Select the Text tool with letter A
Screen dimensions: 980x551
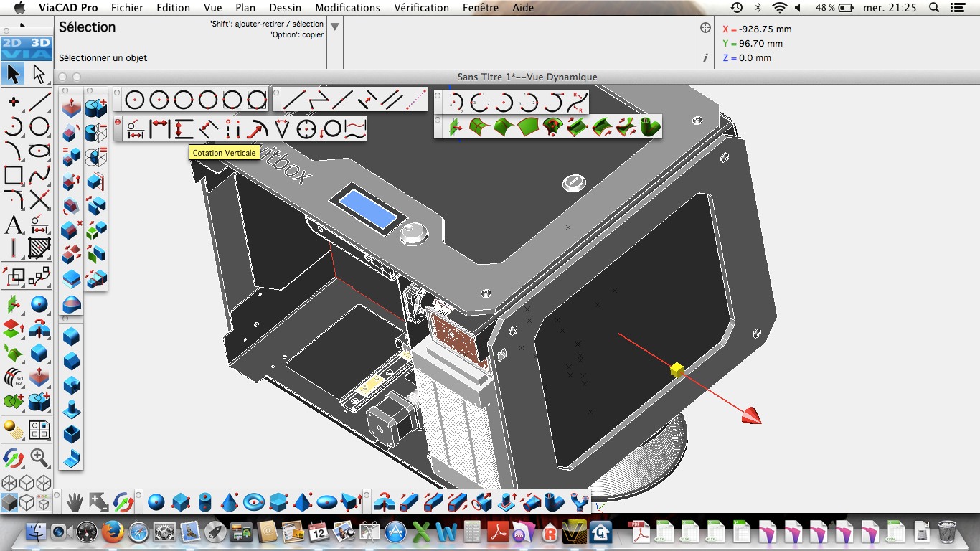click(14, 225)
